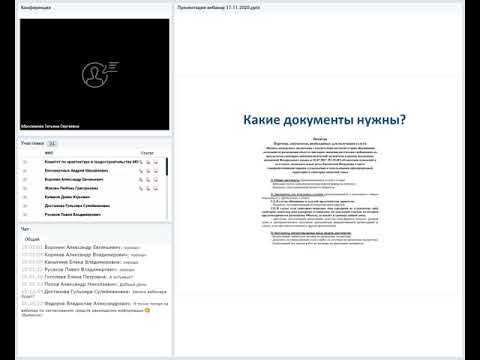Click the left-side marker icon before Комитет по архитектуре
480x360 pixels.
[x=25, y=162]
